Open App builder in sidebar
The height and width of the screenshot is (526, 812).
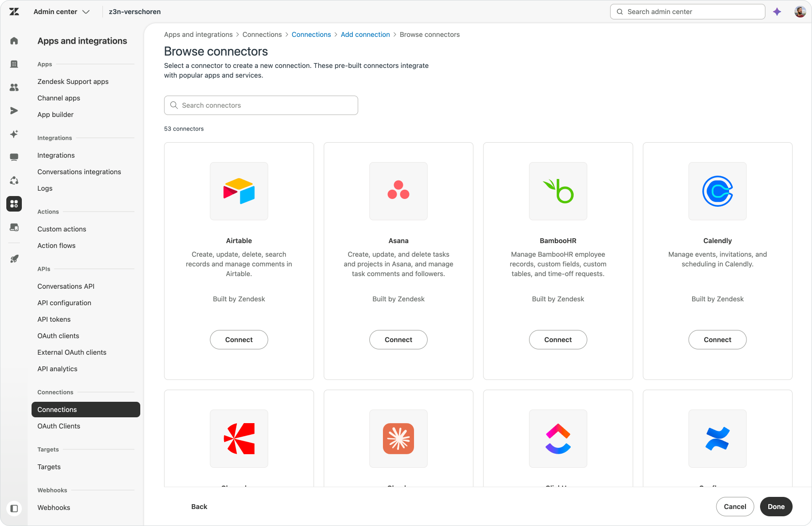click(55, 115)
